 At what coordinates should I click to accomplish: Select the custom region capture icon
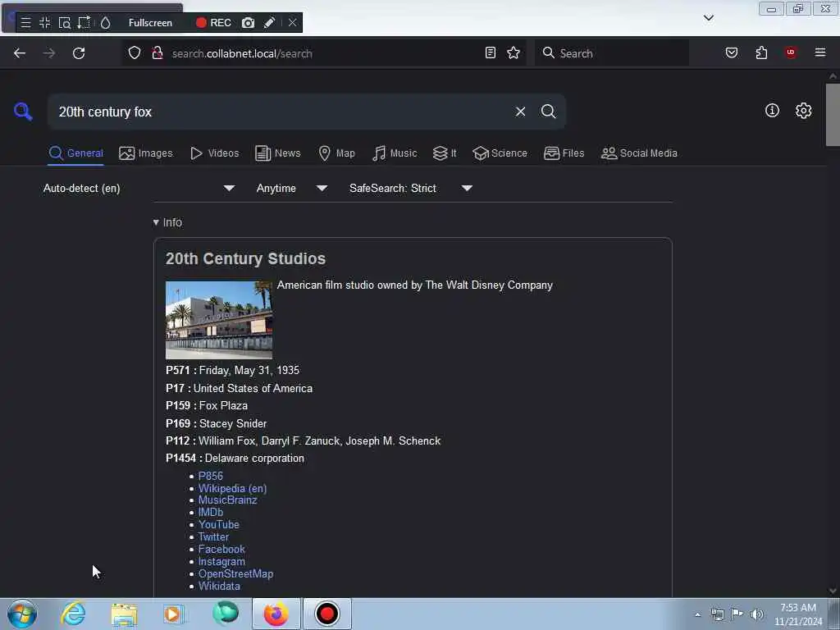(84, 22)
